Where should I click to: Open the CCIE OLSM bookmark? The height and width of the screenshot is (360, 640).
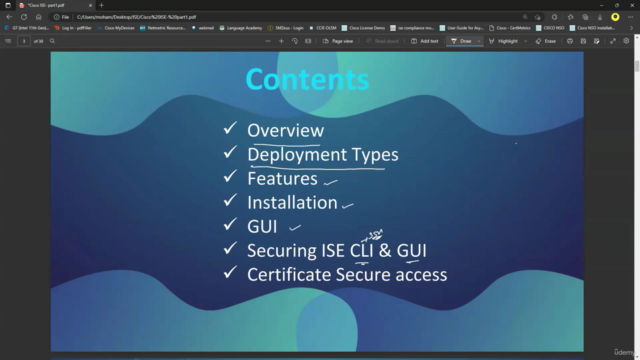(x=322, y=28)
